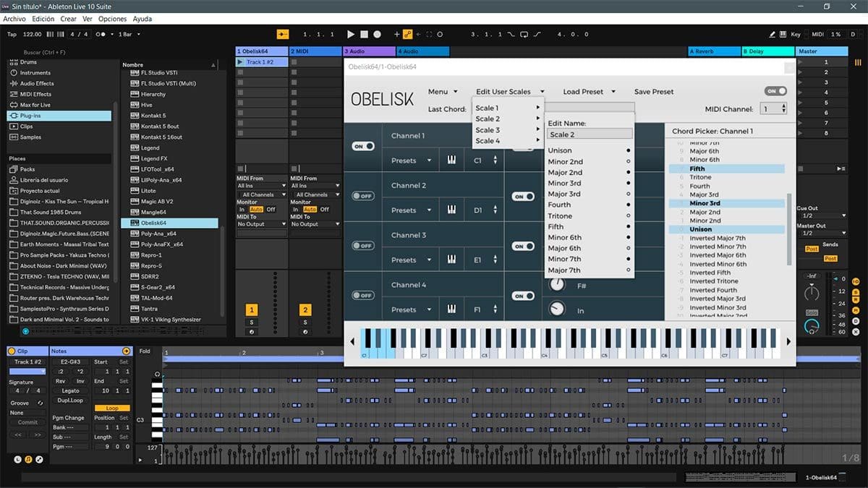This screenshot has height=488, width=868.
Task: Open the Load Preset dropdown
Action: (589, 92)
